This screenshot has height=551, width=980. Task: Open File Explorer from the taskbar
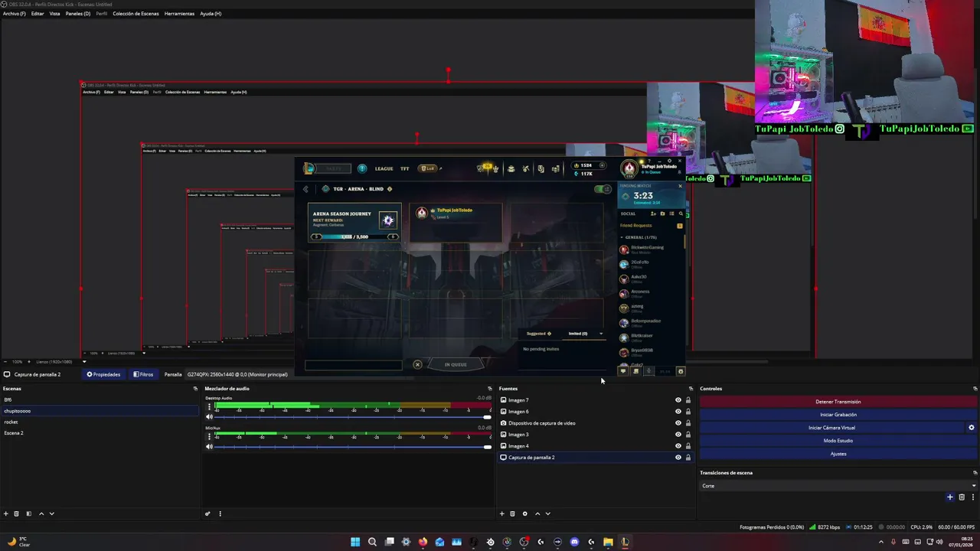click(x=608, y=542)
